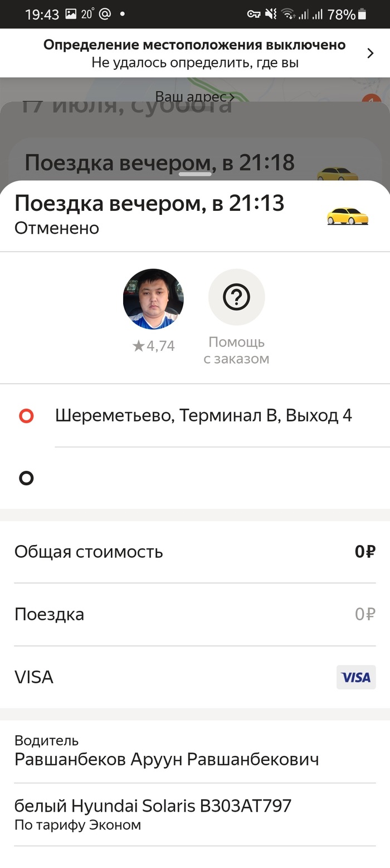Screen dimensions: 390x868
Task: Tap the white Hyundai Solaris car details
Action: coord(153,806)
